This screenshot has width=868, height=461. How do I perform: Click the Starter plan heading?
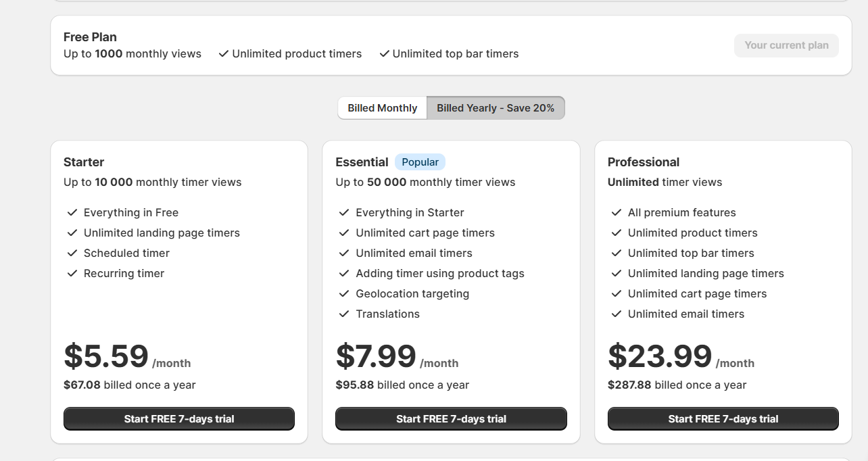pos(84,162)
